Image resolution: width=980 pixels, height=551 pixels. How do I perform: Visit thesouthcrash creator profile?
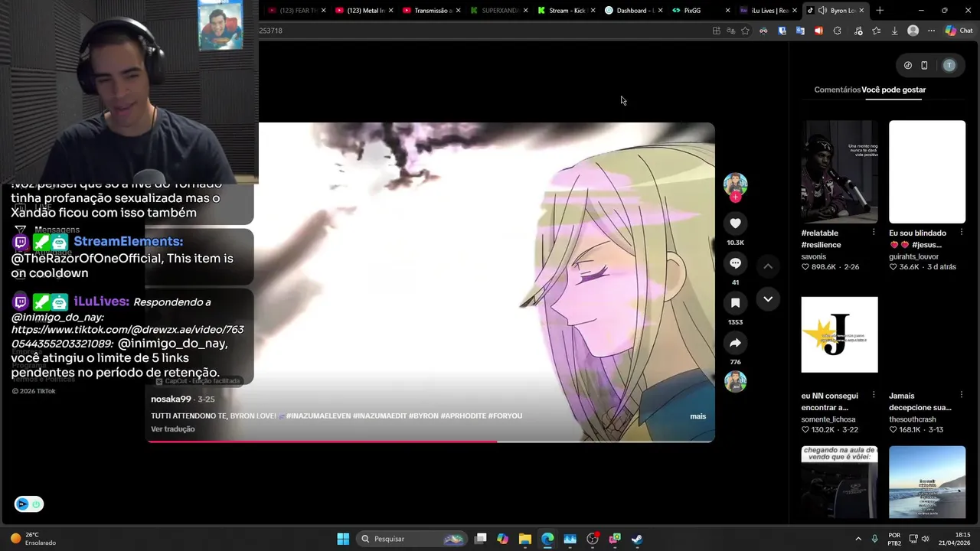click(913, 419)
